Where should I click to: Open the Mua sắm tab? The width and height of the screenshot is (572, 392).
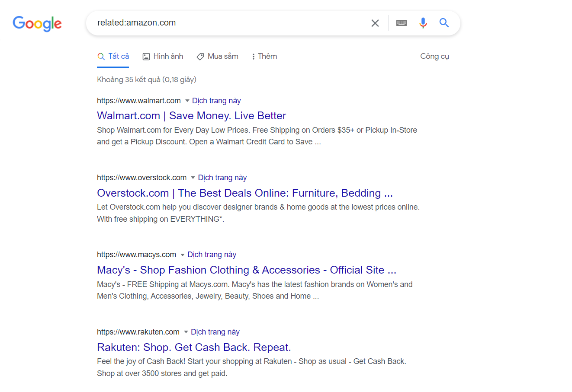click(x=217, y=56)
